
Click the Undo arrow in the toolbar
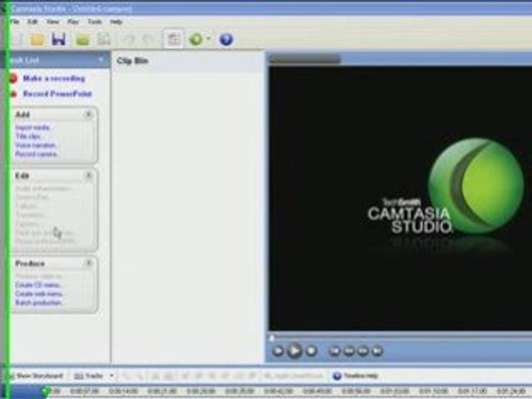pos(129,40)
